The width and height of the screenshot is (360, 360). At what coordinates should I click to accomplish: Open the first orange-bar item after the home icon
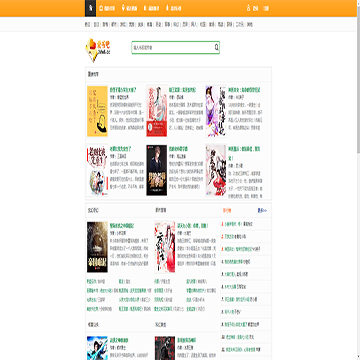pyautogui.click(x=107, y=8)
